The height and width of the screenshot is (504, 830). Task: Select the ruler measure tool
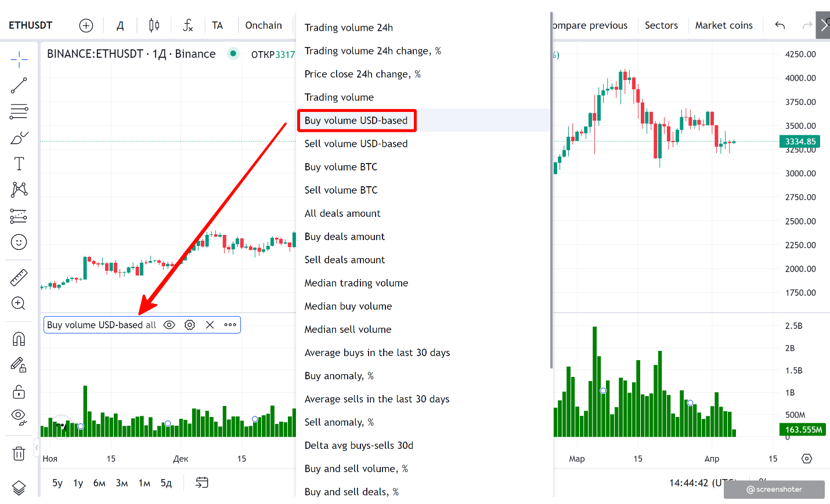click(19, 278)
